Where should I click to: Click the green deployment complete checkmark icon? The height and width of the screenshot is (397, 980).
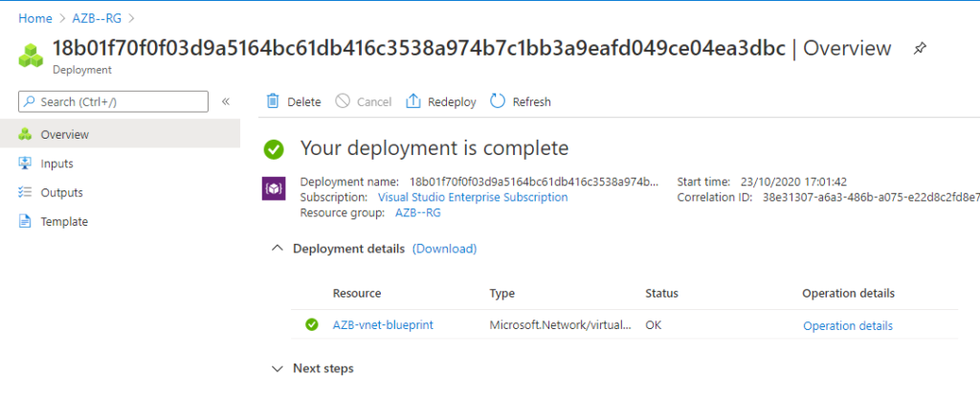click(274, 149)
